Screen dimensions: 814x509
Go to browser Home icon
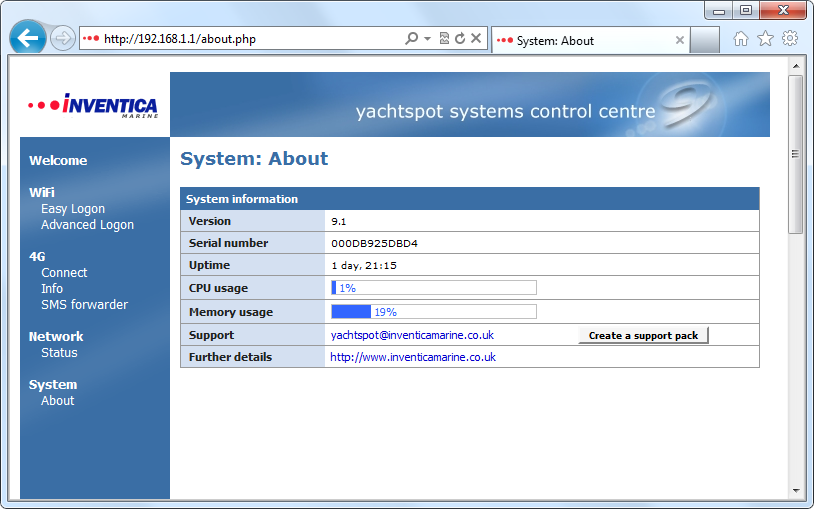pyautogui.click(x=741, y=38)
